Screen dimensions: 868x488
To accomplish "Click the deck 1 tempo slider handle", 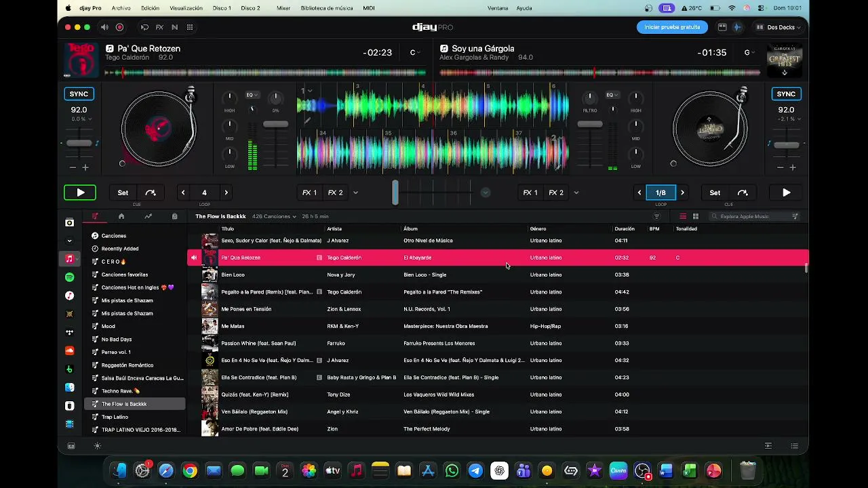I will (x=79, y=143).
